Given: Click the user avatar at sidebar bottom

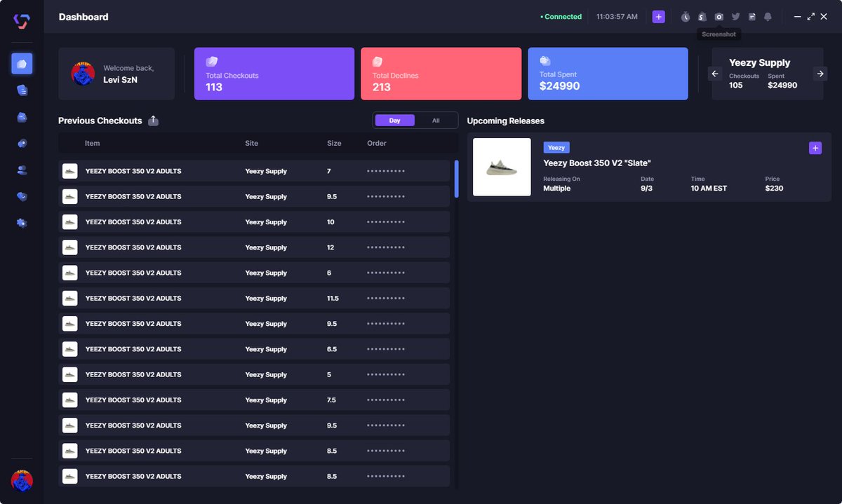Looking at the screenshot, I should [22, 480].
